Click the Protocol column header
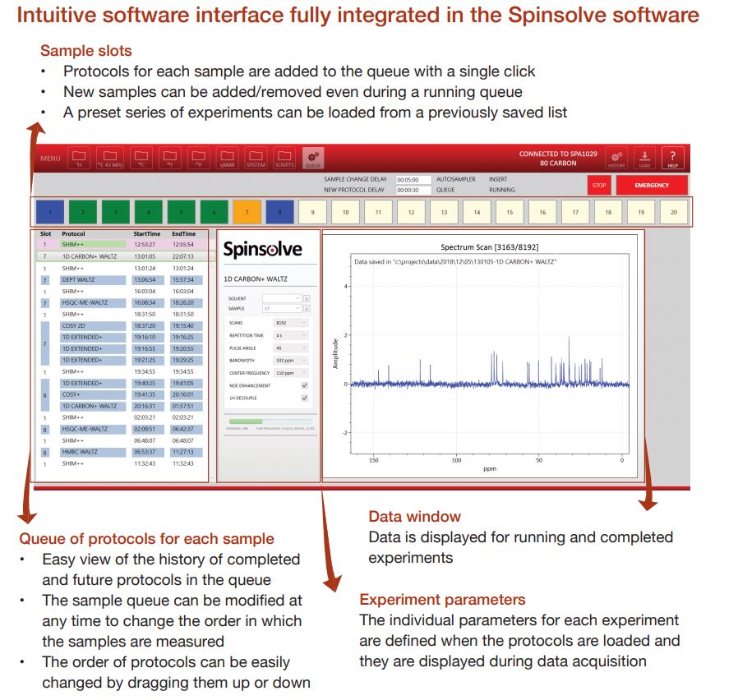738x700 pixels. [x=73, y=234]
